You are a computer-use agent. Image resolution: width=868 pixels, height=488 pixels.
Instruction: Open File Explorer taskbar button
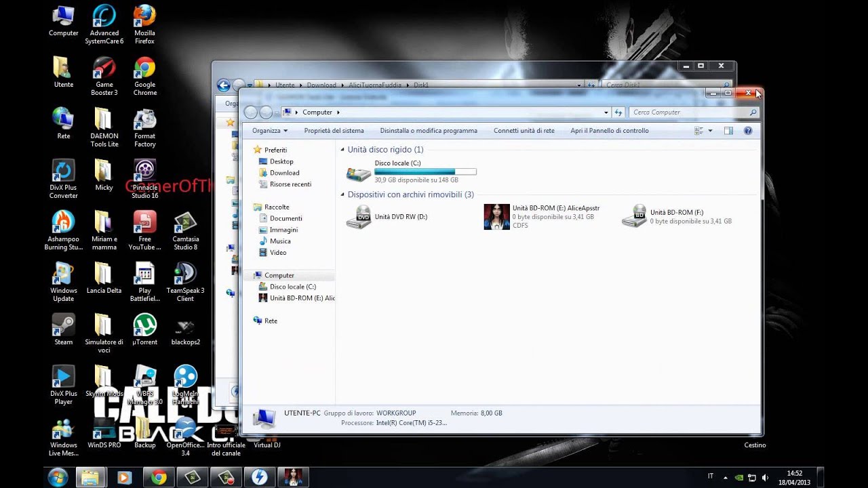(x=90, y=477)
